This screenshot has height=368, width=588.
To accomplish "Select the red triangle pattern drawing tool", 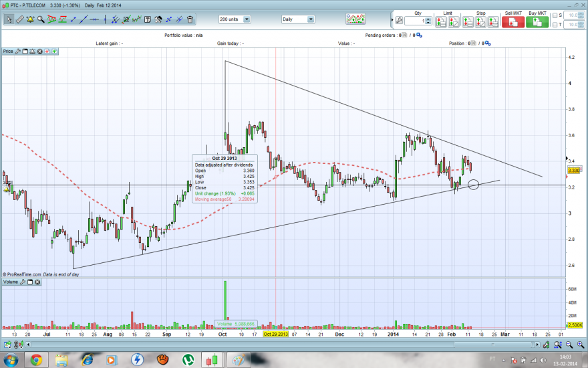I will point(51,19).
